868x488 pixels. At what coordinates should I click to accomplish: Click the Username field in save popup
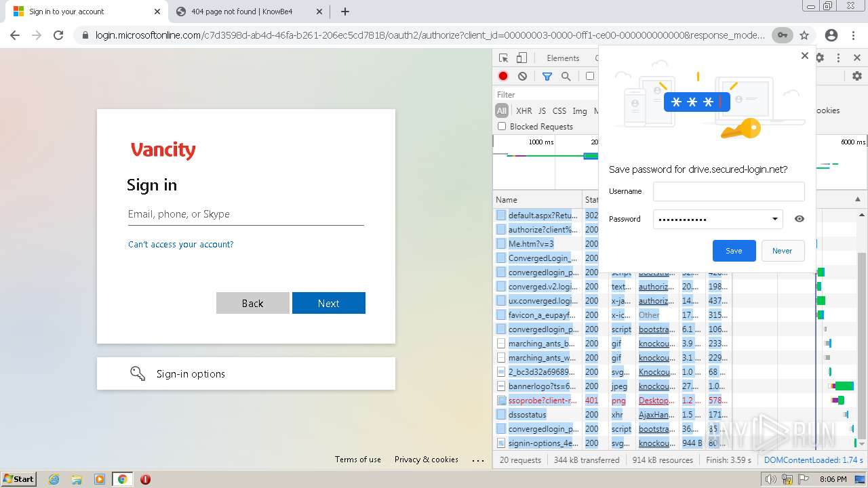pos(729,191)
